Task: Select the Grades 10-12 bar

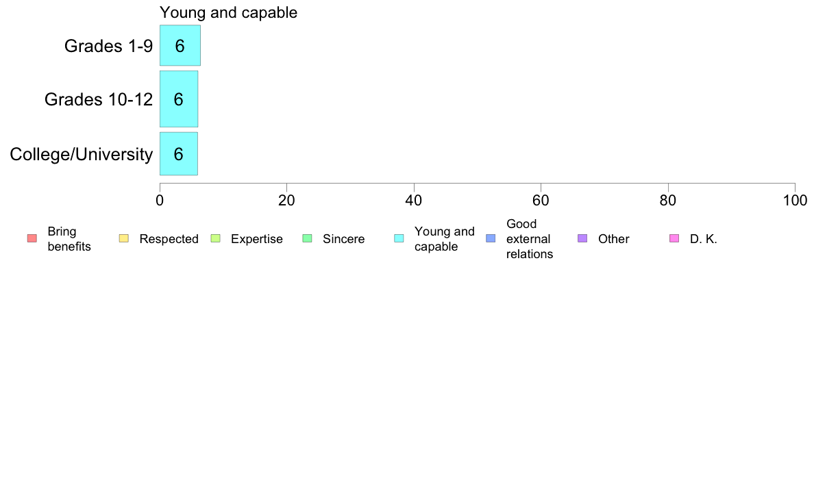Action: coord(179,99)
